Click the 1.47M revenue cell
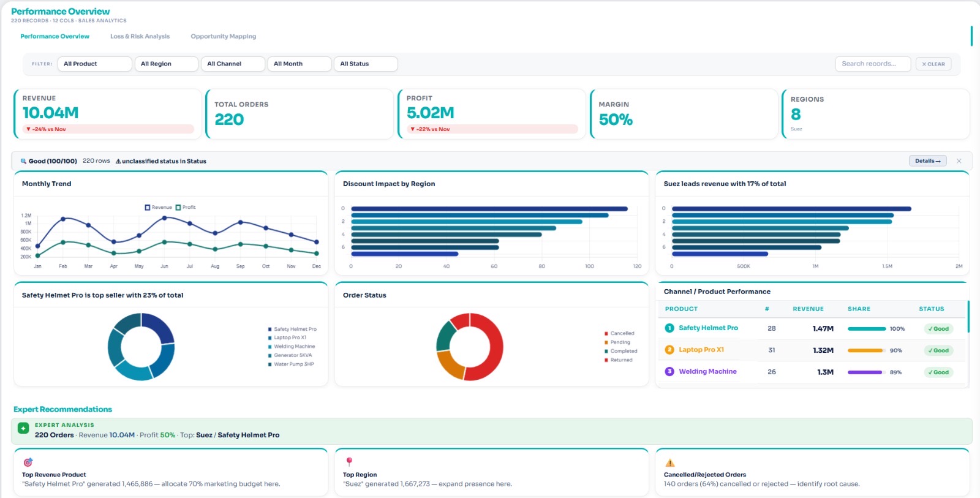980x498 pixels. coord(823,329)
